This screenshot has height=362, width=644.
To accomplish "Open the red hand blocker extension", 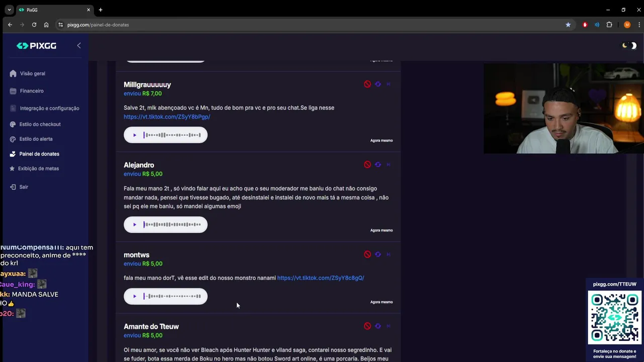I will click(x=585, y=25).
